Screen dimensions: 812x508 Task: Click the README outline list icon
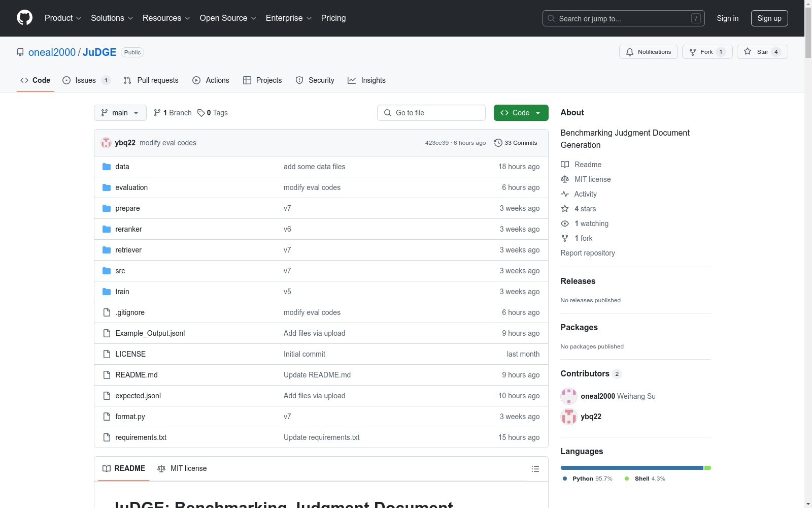coord(535,469)
